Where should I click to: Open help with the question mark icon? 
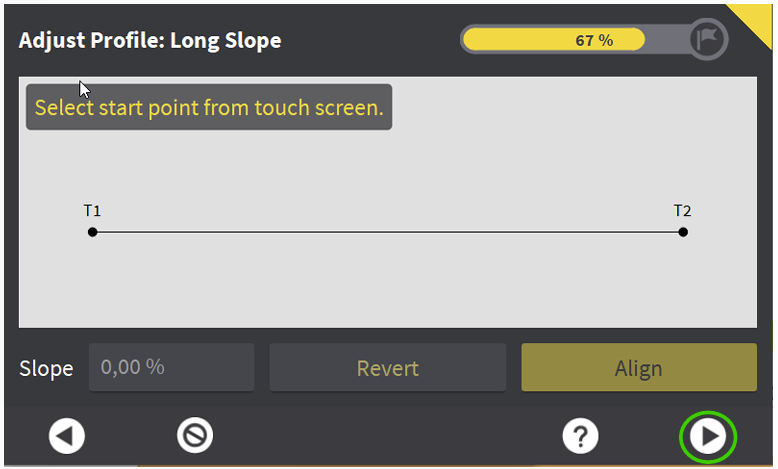[580, 436]
